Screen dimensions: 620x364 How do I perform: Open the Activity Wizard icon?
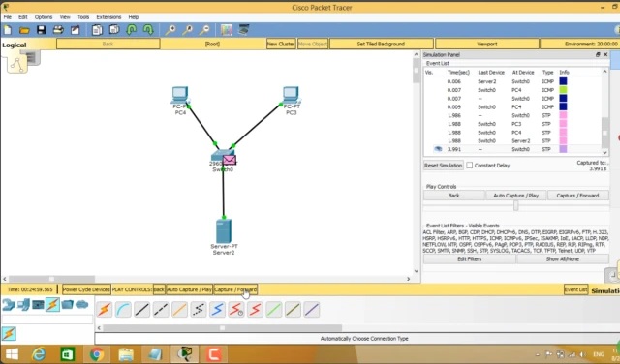tap(76, 30)
